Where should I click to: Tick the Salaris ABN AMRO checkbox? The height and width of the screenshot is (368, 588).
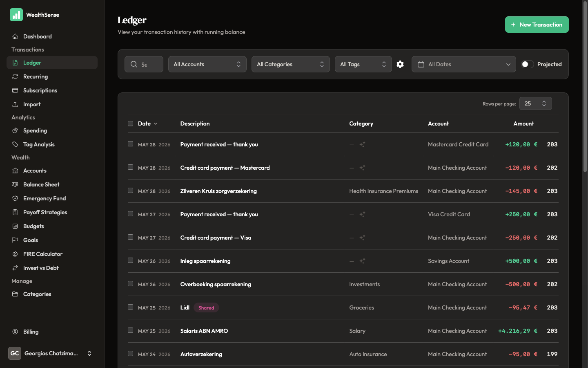[130, 330]
